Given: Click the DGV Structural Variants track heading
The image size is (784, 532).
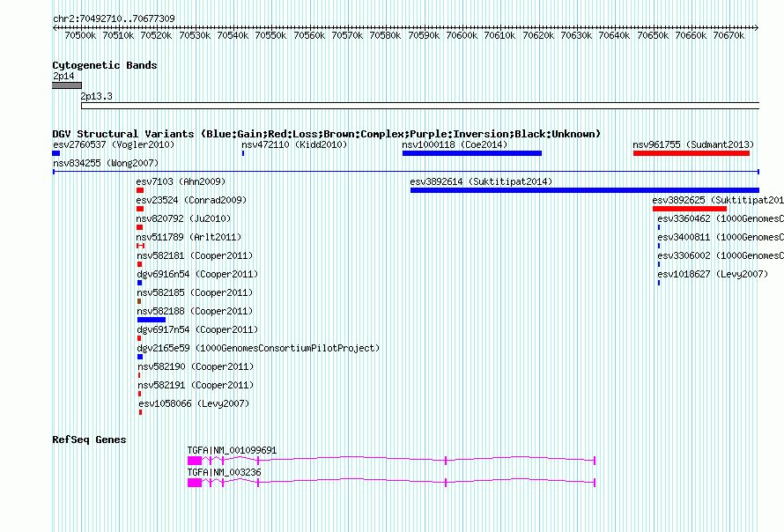Looking at the screenshot, I should [x=326, y=134].
